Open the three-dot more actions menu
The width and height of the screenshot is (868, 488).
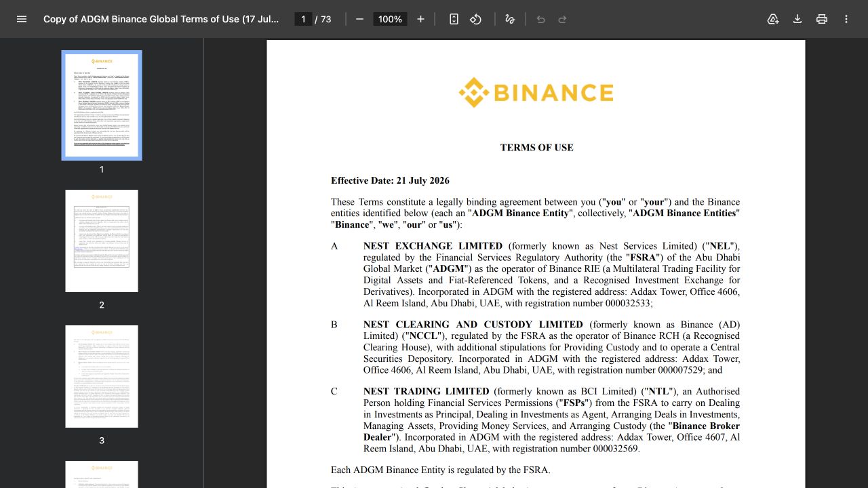tap(846, 19)
